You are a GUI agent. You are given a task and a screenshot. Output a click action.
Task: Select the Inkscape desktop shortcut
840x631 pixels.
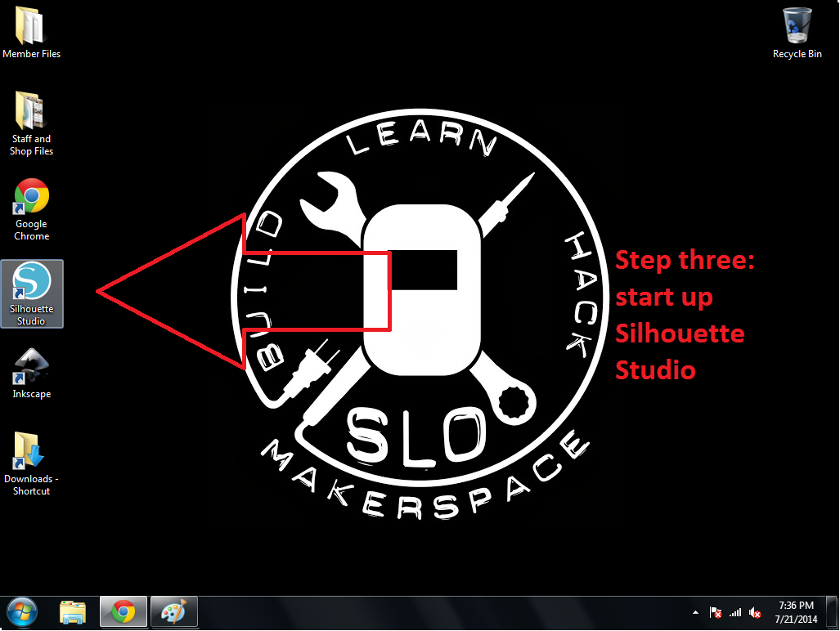31,367
